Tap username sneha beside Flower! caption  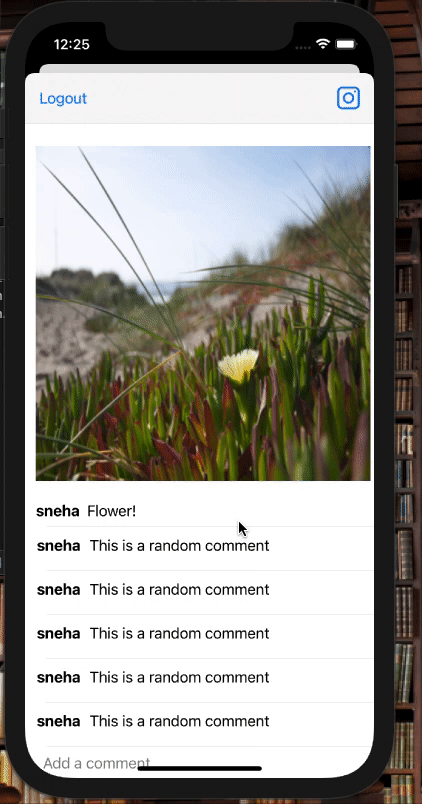(x=57, y=511)
